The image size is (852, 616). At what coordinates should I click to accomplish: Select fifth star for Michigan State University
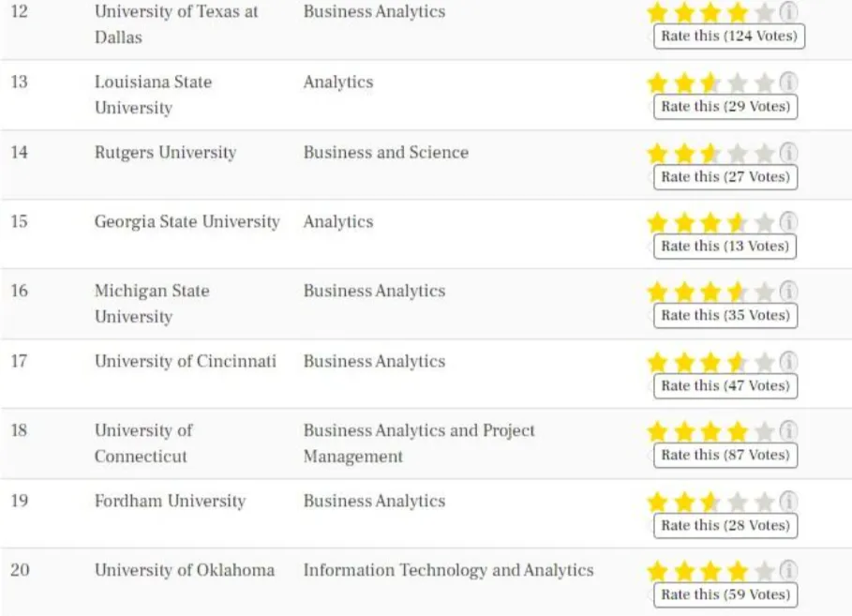point(765,292)
